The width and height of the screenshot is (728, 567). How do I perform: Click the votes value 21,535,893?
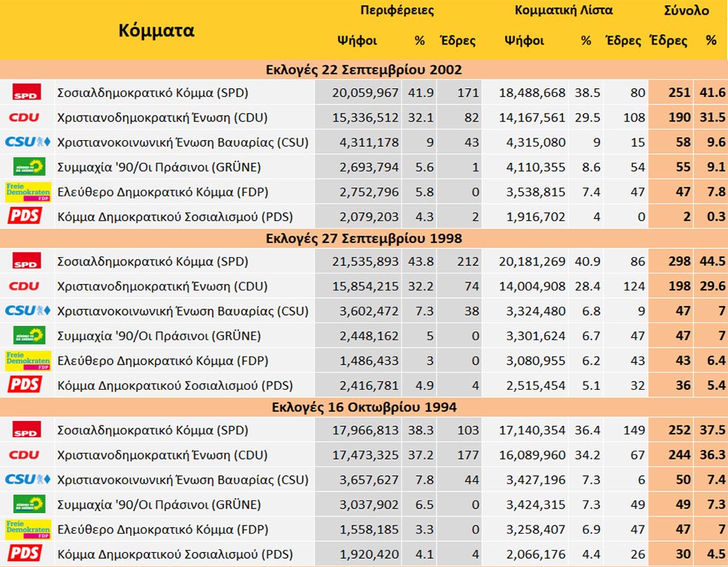[365, 262]
